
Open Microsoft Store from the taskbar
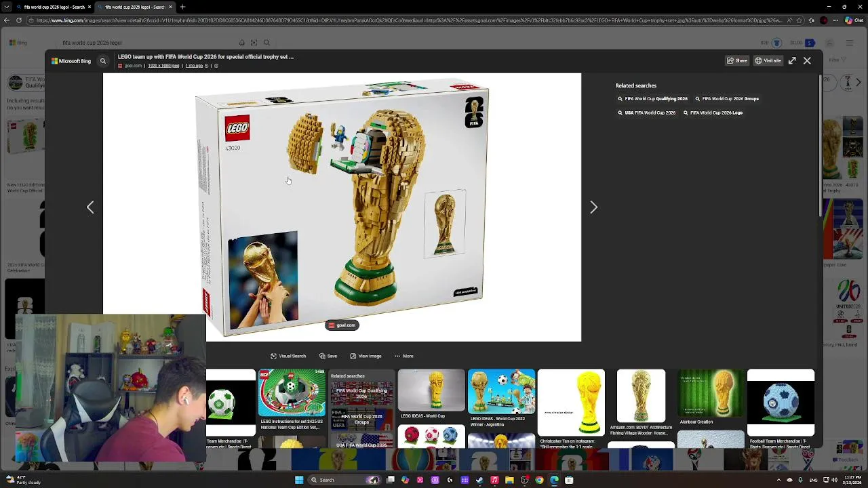pos(569,480)
